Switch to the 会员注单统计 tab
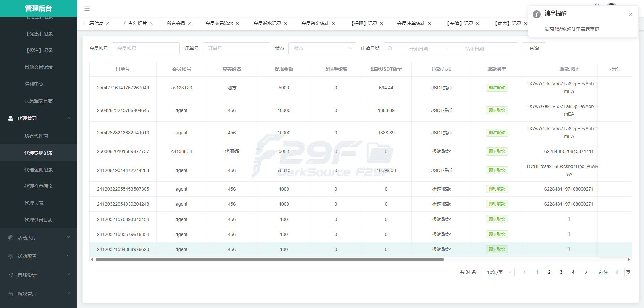Viewport: 644px width, 308px height. [x=411, y=23]
